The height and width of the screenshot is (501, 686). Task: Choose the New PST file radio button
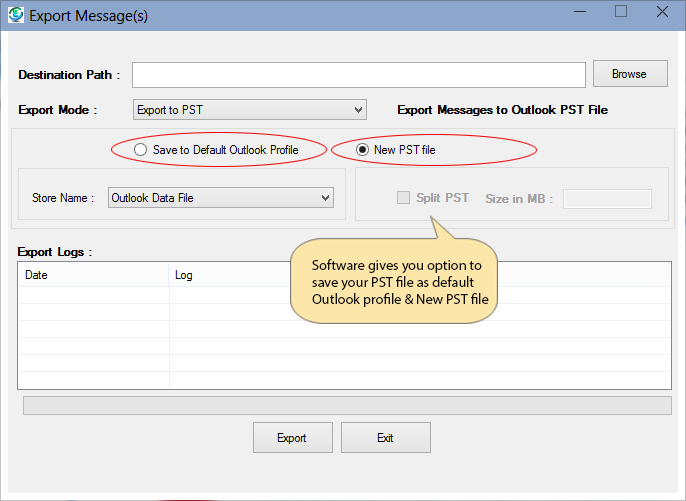362,150
